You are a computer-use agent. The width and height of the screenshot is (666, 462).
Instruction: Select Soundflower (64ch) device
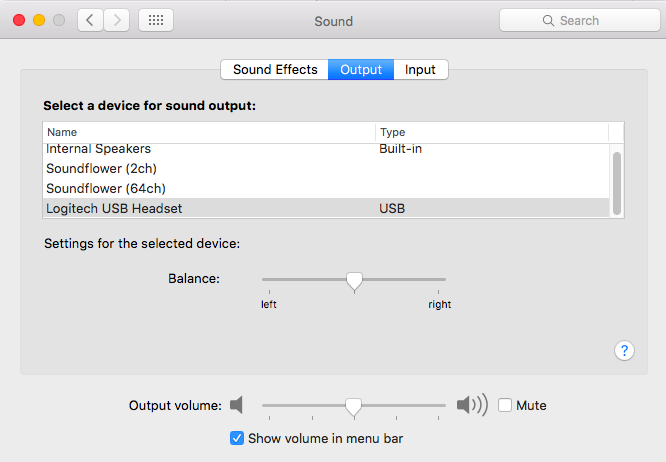(x=326, y=189)
